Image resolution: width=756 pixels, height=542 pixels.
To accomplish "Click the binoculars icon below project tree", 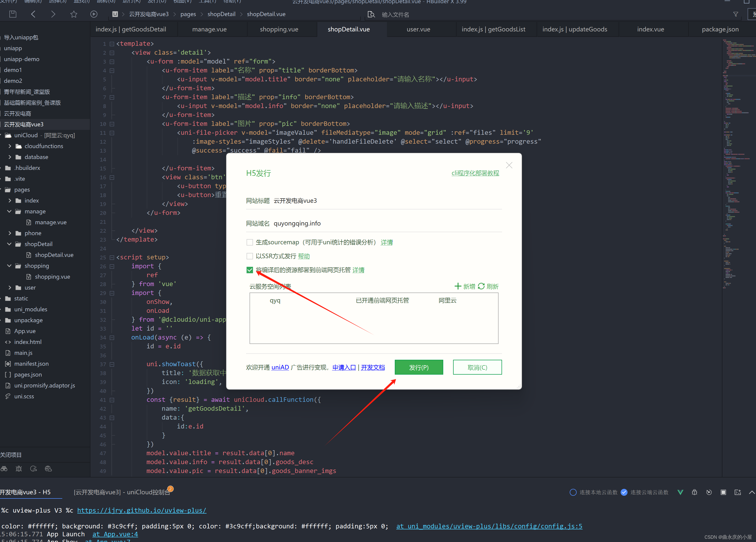I will click(x=4, y=469).
